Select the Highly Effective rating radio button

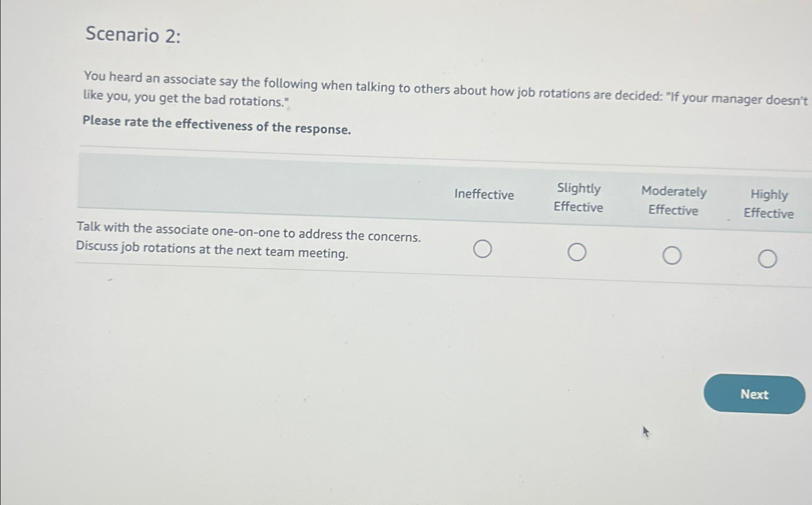(x=768, y=259)
